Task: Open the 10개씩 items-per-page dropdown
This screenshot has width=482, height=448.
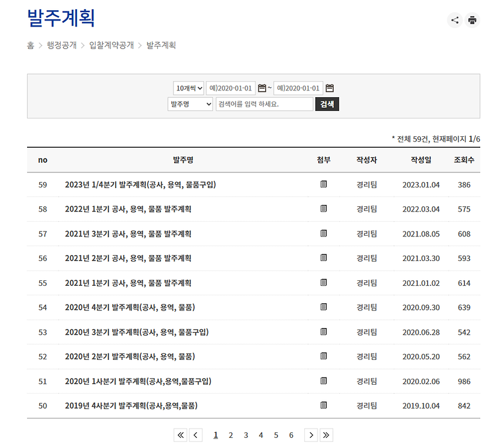Action: click(x=187, y=87)
